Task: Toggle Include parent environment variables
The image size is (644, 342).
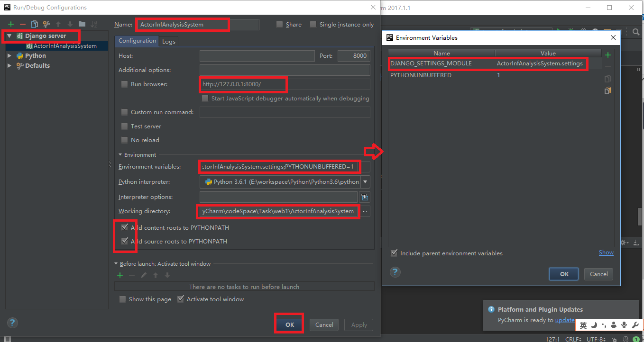Action: pos(394,253)
